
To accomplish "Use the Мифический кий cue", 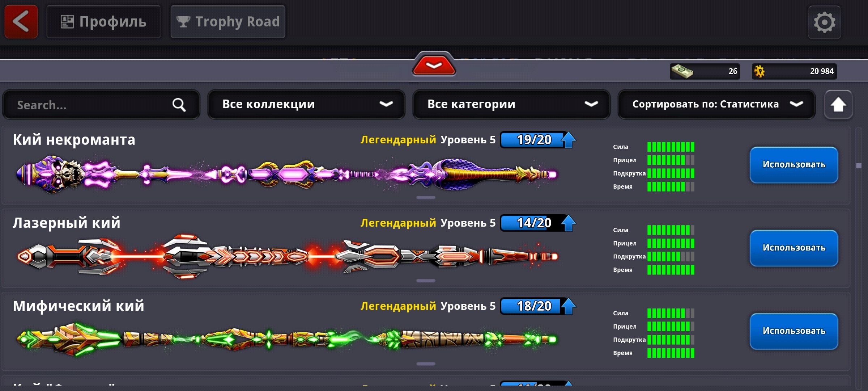I will pos(794,331).
